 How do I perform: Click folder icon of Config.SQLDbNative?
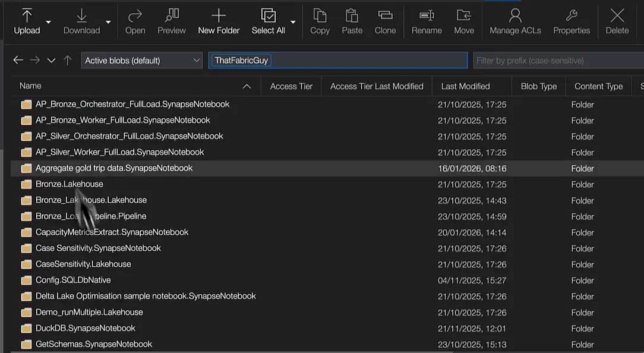pyautogui.click(x=26, y=280)
